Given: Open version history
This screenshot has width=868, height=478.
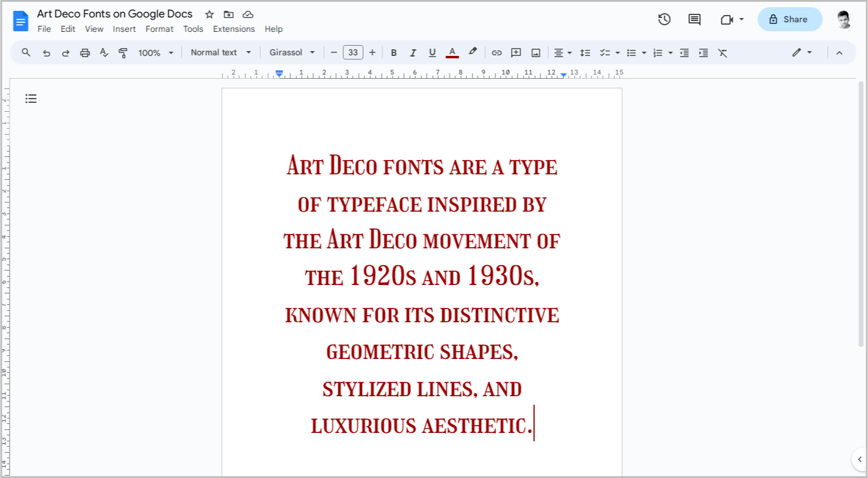Looking at the screenshot, I should click(664, 19).
